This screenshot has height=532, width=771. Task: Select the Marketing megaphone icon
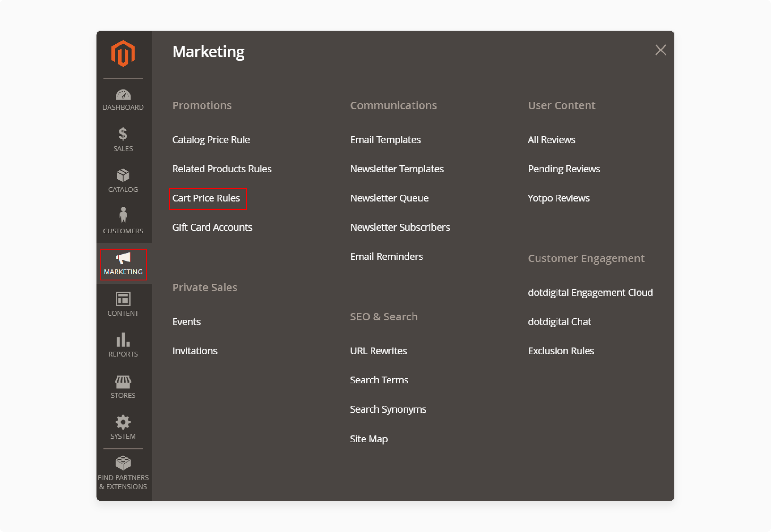(123, 258)
